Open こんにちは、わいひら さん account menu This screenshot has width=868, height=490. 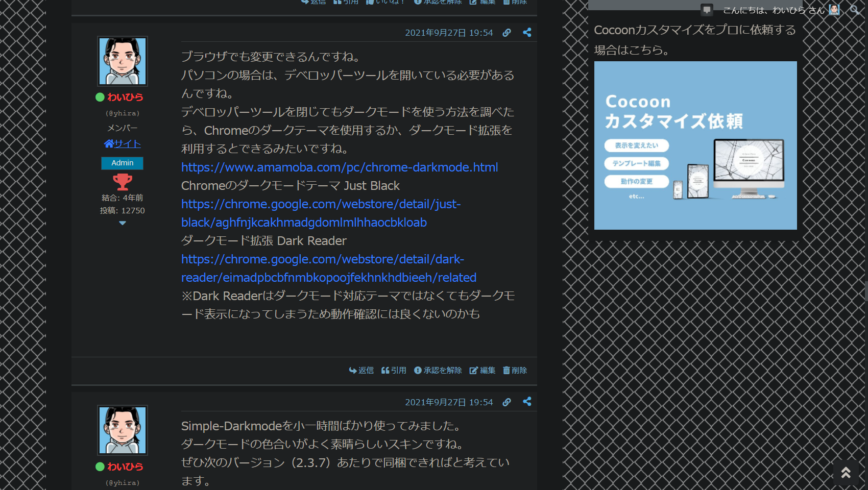781,10
